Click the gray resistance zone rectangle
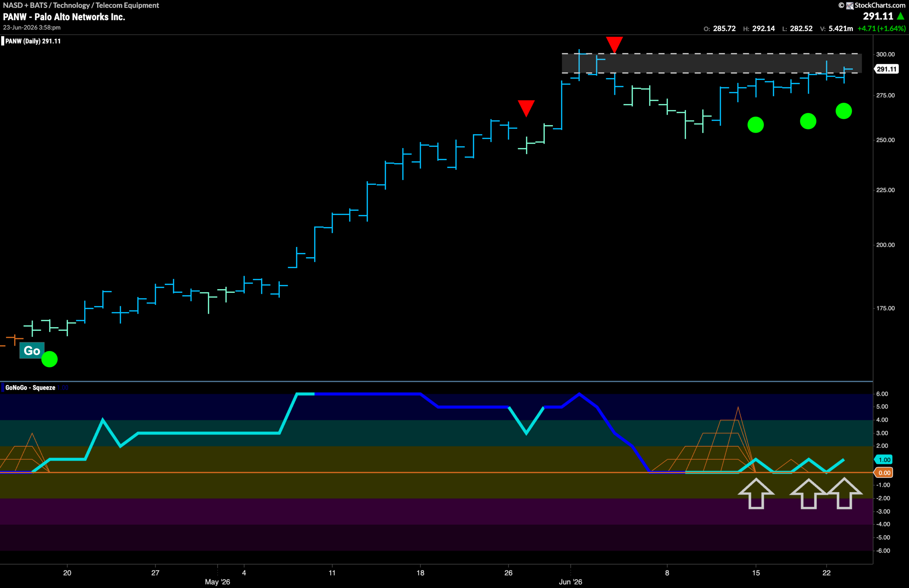909x588 pixels. click(712, 64)
